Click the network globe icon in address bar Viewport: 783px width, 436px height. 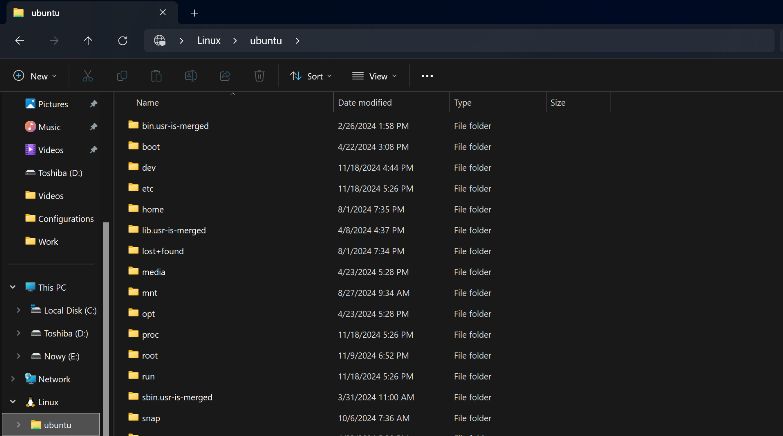pyautogui.click(x=159, y=40)
